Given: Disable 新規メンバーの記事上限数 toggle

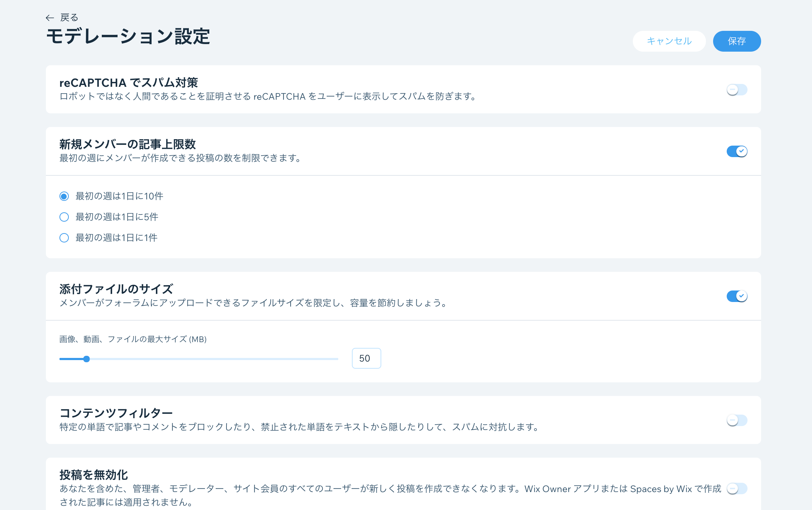Looking at the screenshot, I should [737, 151].
